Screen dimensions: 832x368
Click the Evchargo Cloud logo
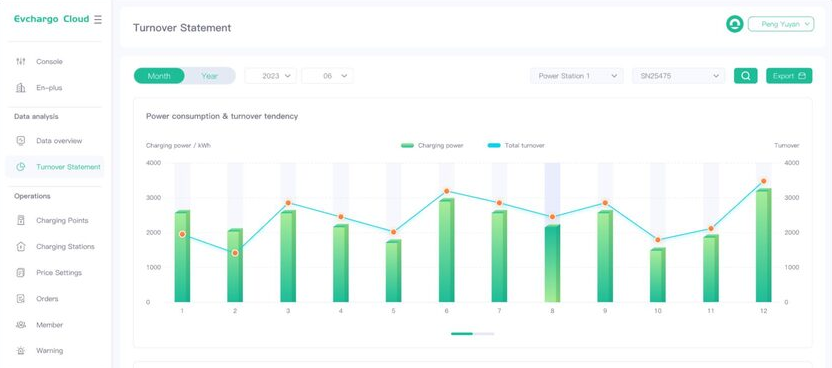click(x=51, y=19)
